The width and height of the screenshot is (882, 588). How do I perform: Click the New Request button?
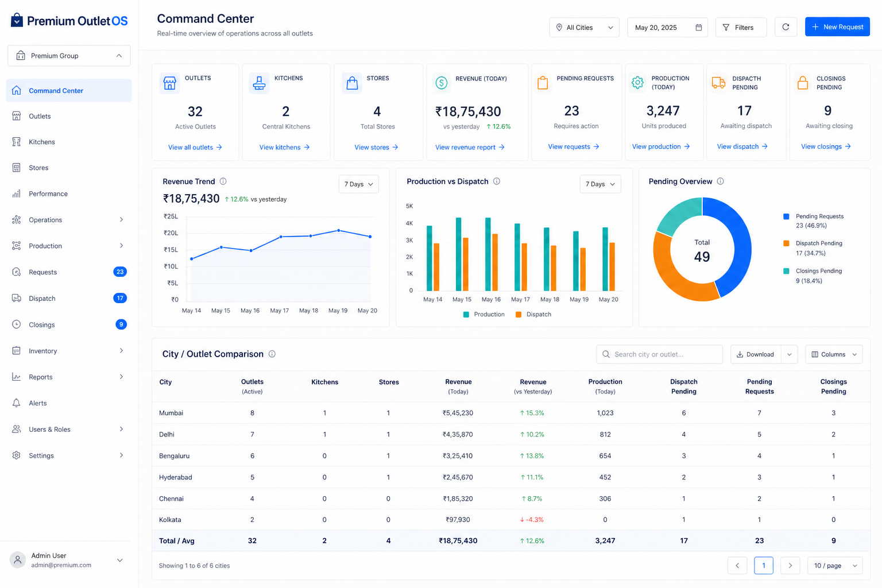837,27
